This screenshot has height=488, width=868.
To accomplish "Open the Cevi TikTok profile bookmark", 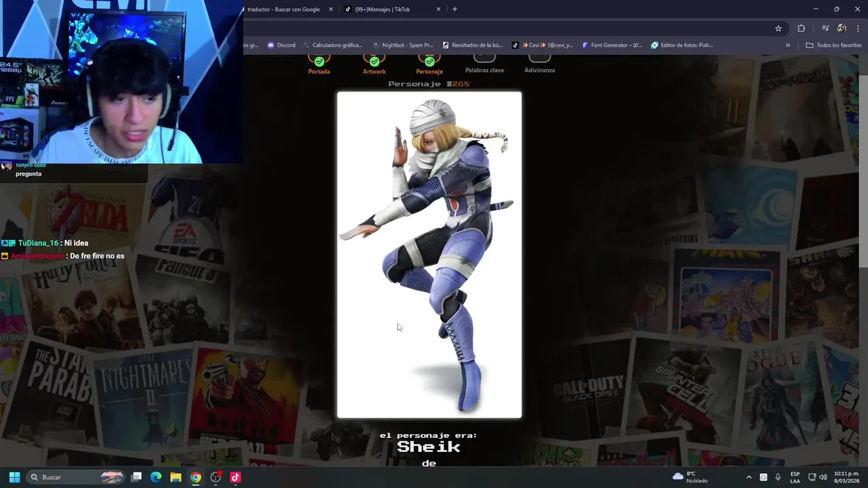I will [542, 45].
